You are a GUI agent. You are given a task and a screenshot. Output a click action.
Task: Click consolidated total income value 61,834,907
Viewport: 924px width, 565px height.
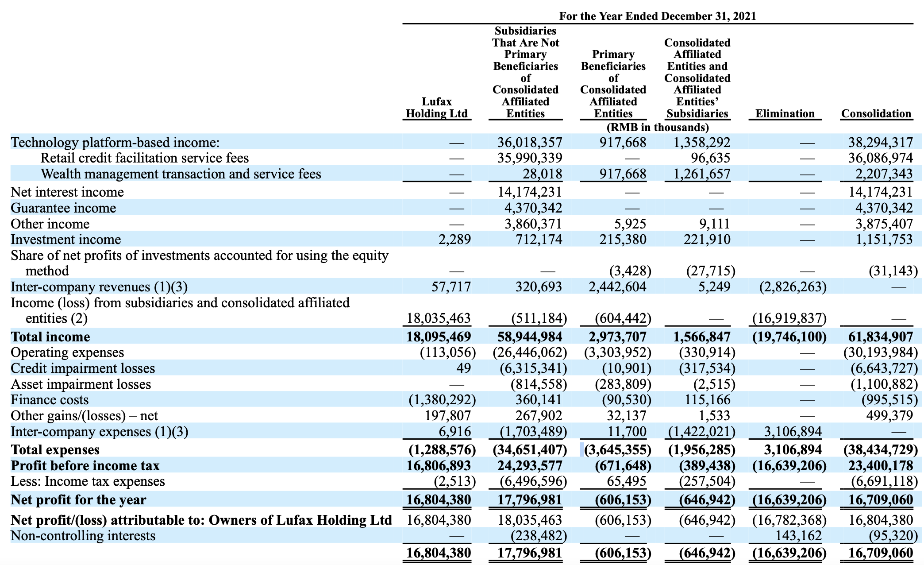coord(880,337)
